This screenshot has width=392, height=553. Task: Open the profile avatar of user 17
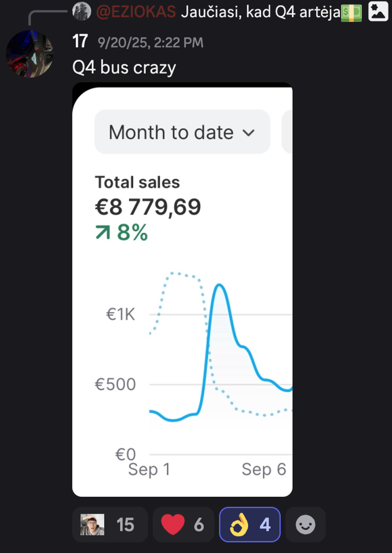pyautogui.click(x=29, y=53)
